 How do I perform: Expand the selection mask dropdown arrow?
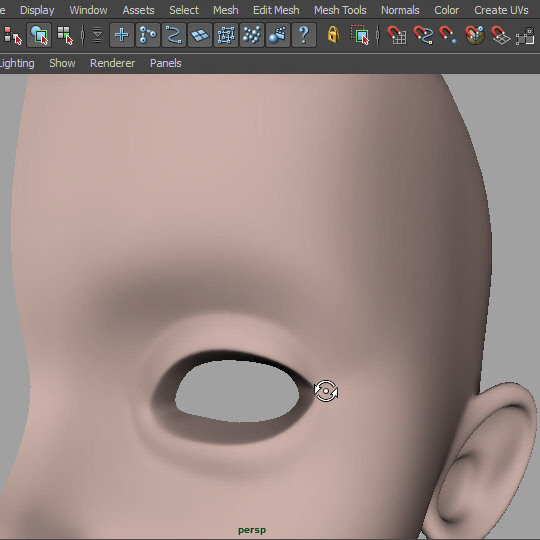(98, 35)
